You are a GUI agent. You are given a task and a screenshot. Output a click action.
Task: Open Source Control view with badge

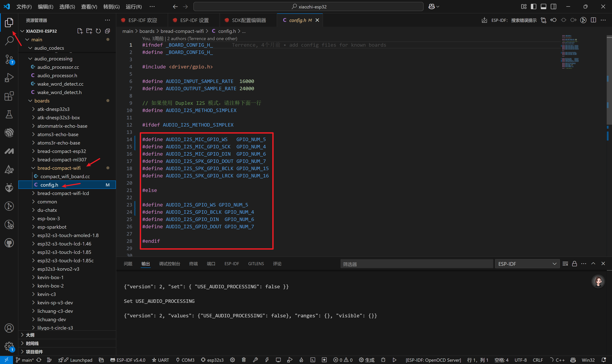[9, 59]
